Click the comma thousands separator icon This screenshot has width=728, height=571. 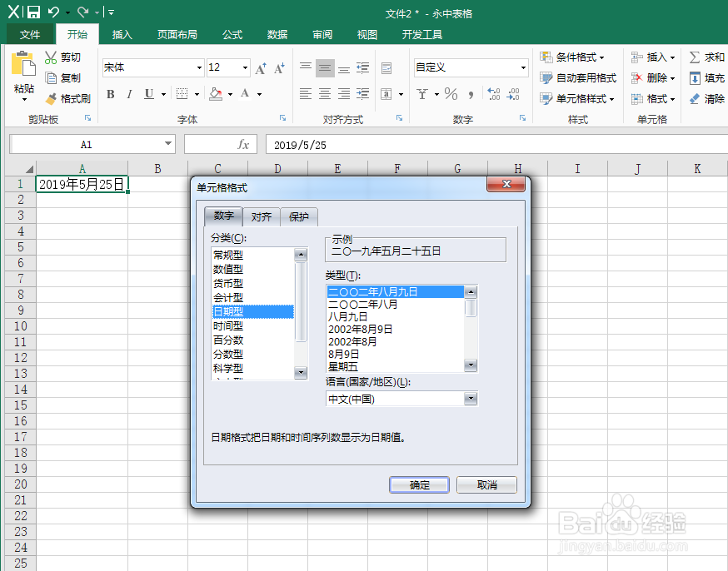(471, 94)
